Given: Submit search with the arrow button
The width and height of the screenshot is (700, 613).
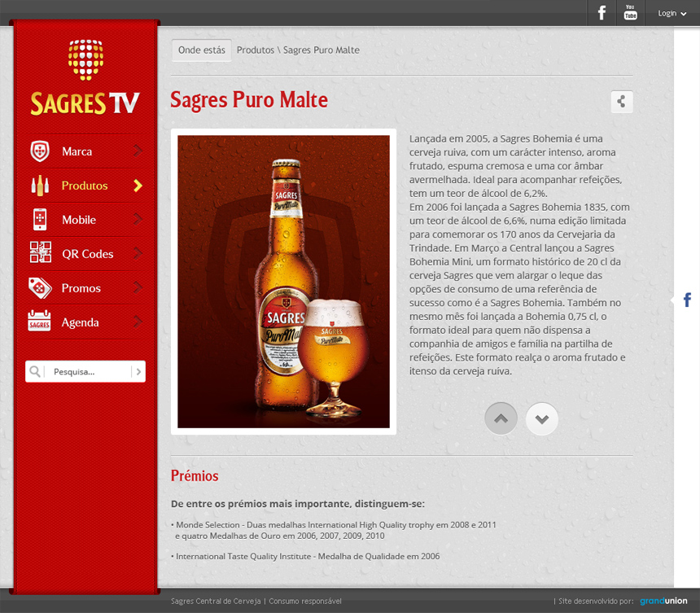Looking at the screenshot, I should (x=139, y=371).
